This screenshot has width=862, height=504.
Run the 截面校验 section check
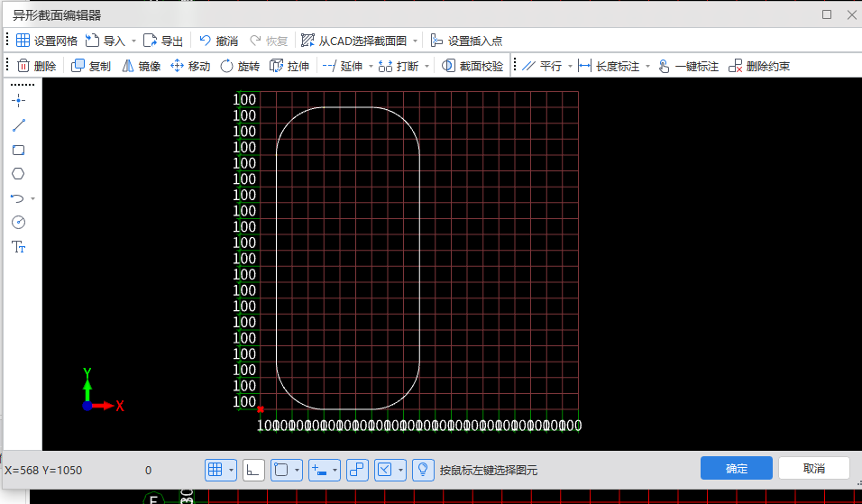click(472, 66)
